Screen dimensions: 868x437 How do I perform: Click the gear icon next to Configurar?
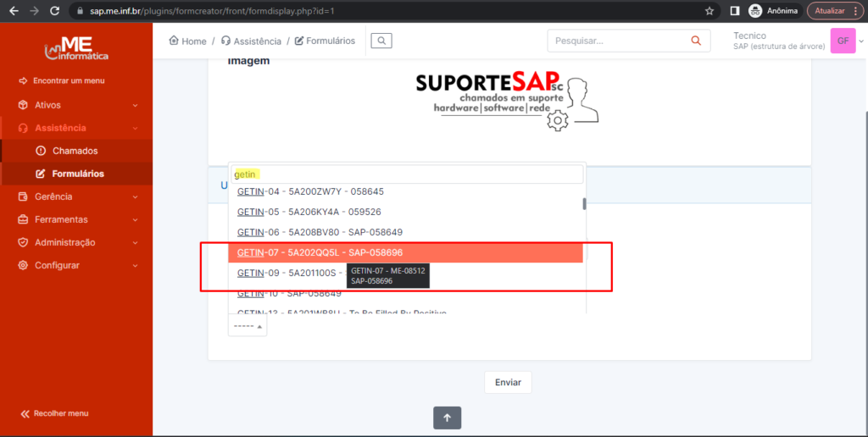point(23,266)
